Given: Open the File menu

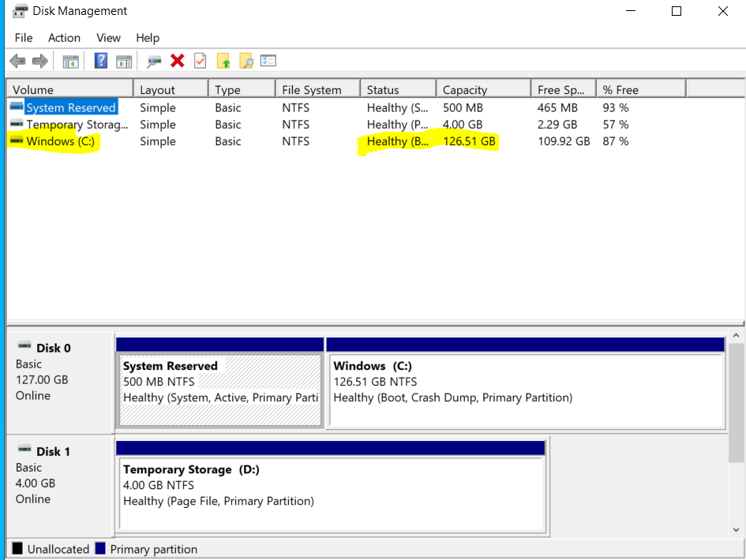Looking at the screenshot, I should (x=24, y=38).
